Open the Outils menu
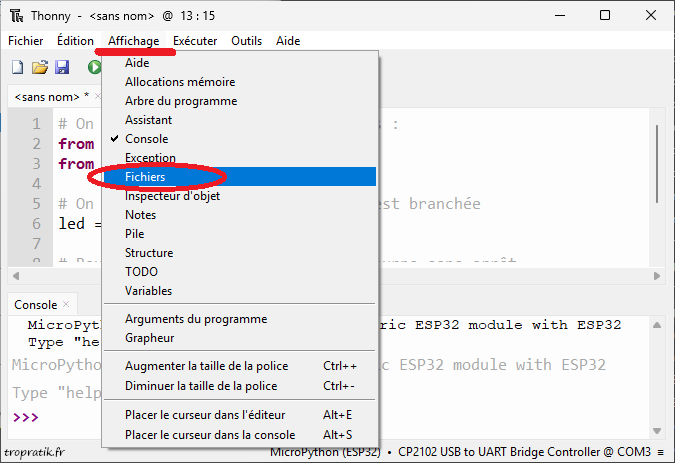The width and height of the screenshot is (675, 463). pos(247,41)
